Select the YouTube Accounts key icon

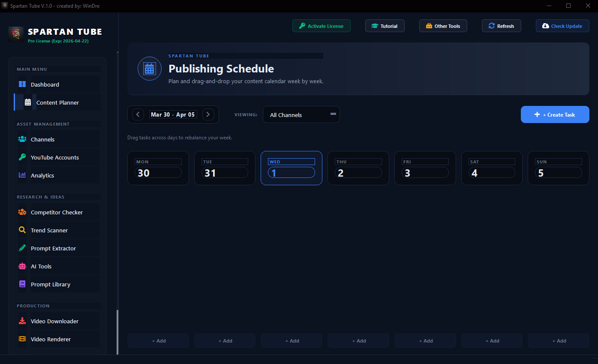point(22,157)
